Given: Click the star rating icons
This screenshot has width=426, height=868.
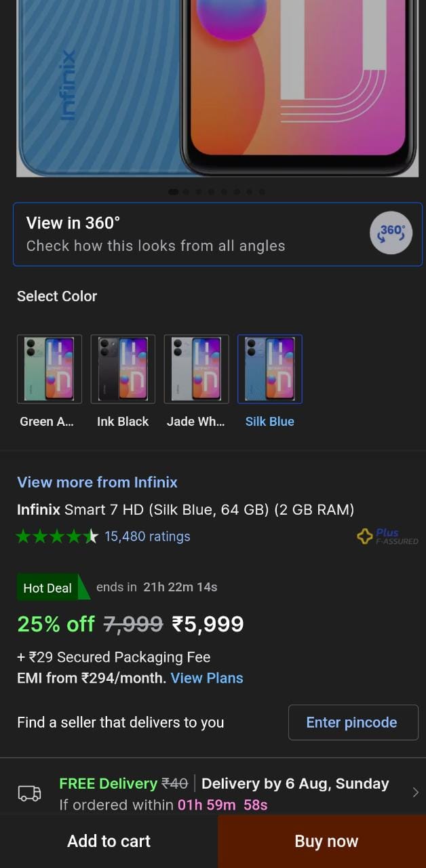Looking at the screenshot, I should [x=57, y=536].
